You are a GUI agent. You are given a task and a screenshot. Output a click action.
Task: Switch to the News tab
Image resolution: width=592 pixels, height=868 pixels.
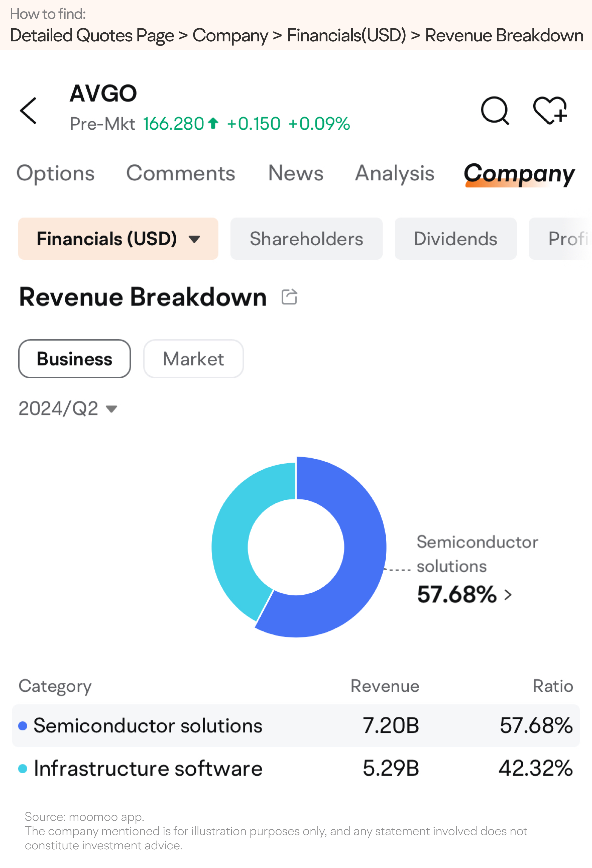click(296, 174)
